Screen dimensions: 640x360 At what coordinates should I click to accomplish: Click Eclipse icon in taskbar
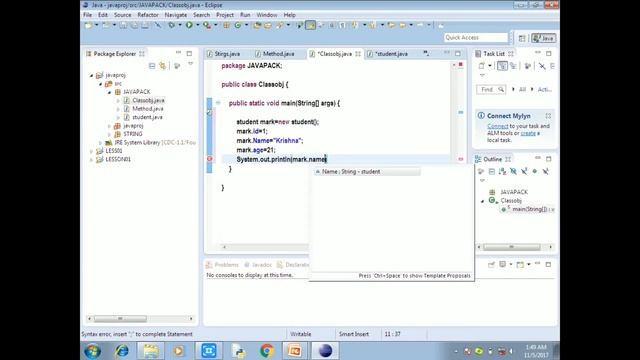pyautogui.click(x=325, y=351)
